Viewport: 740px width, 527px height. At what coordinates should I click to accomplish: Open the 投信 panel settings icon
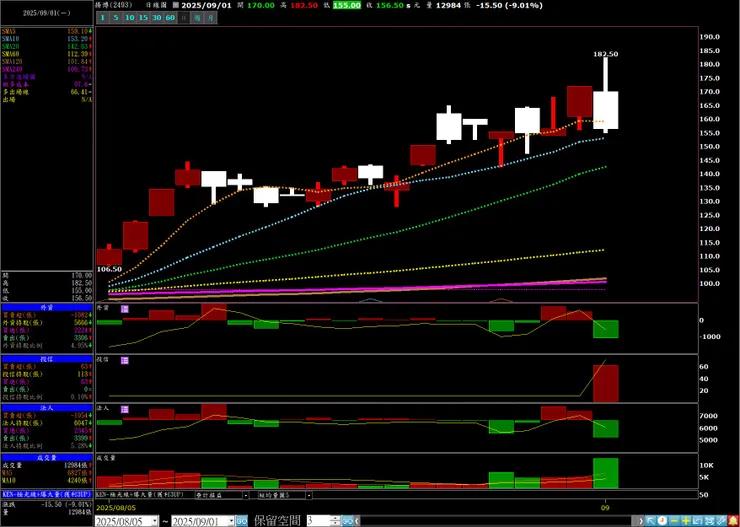[125, 360]
